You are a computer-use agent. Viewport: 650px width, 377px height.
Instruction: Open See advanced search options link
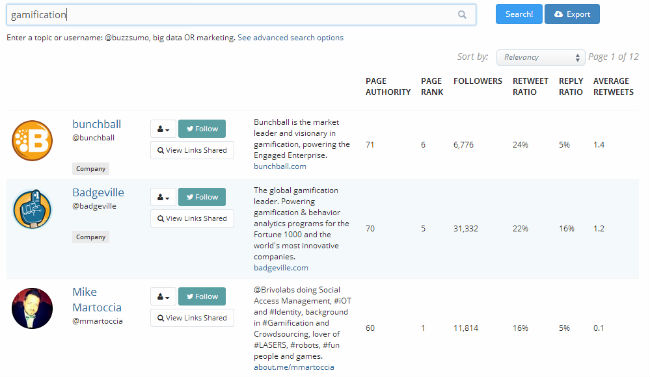[290, 37]
